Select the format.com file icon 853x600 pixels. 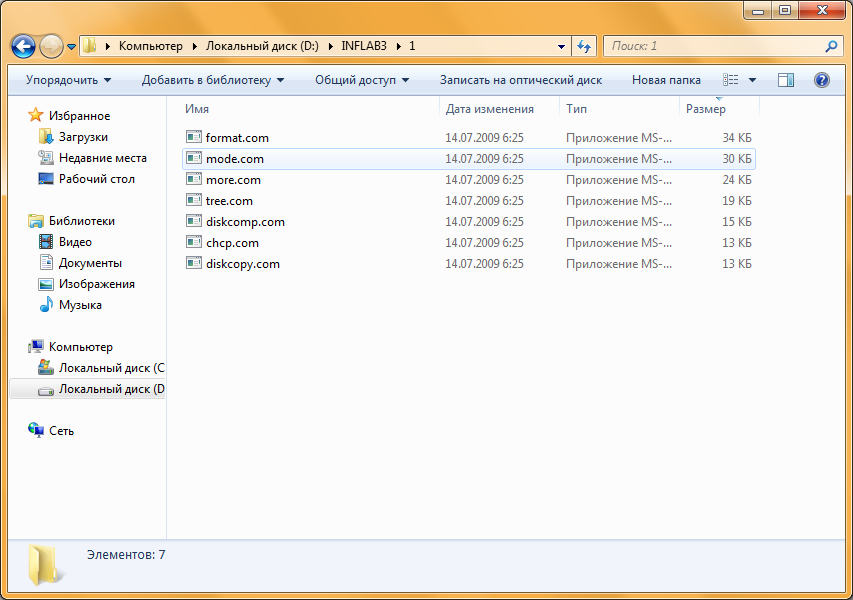(194, 137)
